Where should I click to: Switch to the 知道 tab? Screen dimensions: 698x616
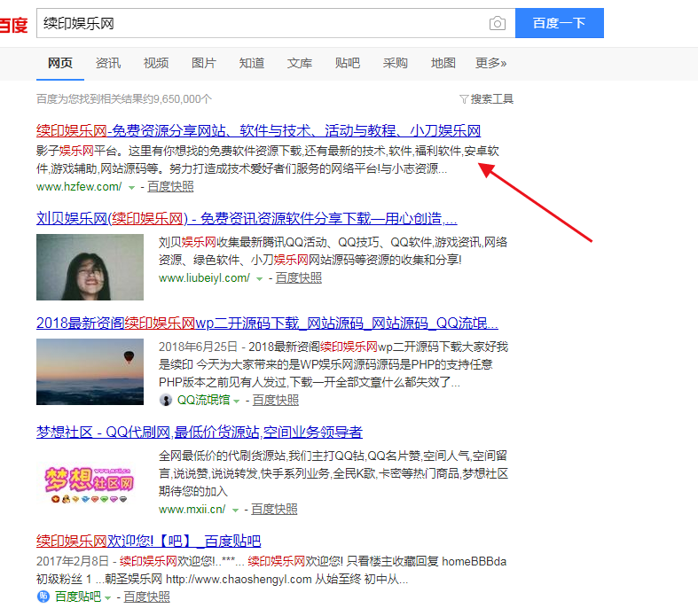tap(252, 63)
